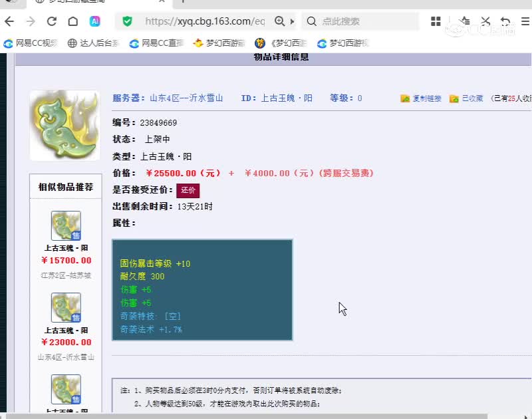
Task: Click price ￥15700.00 in similar items
Action: (x=66, y=260)
